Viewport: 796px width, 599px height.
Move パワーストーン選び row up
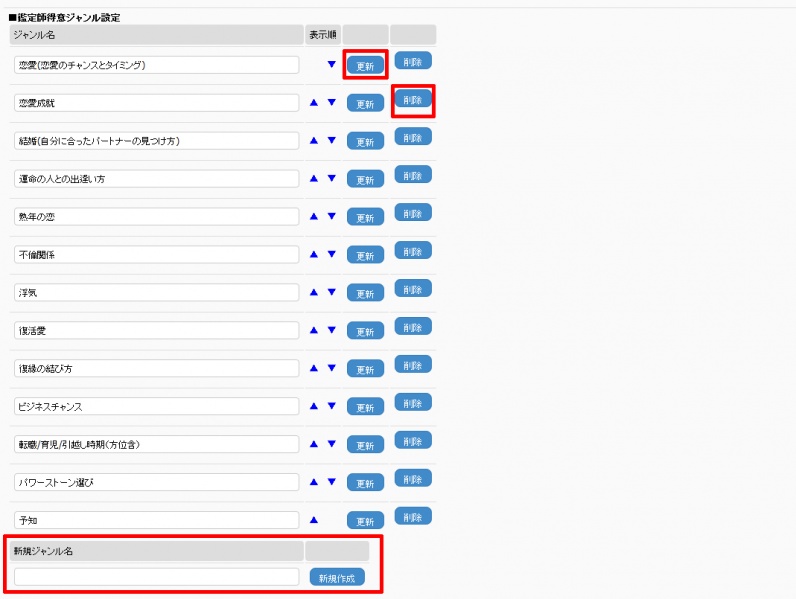[x=314, y=482]
